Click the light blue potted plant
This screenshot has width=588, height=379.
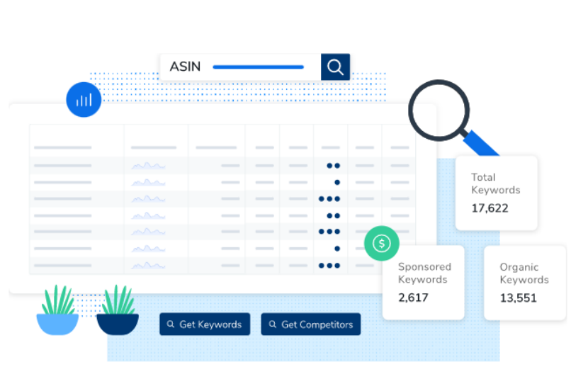pos(57,312)
